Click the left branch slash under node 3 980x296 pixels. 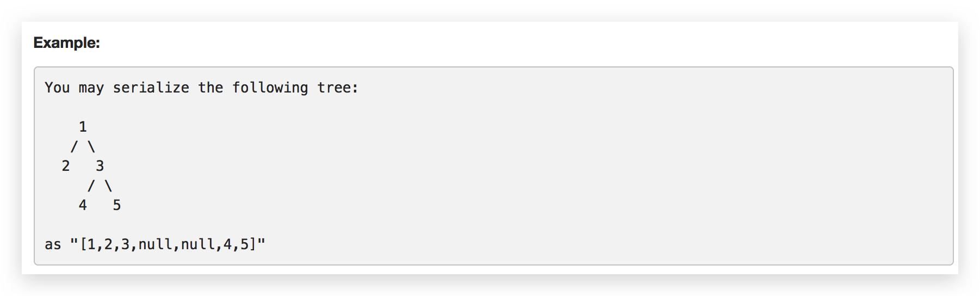point(91,186)
